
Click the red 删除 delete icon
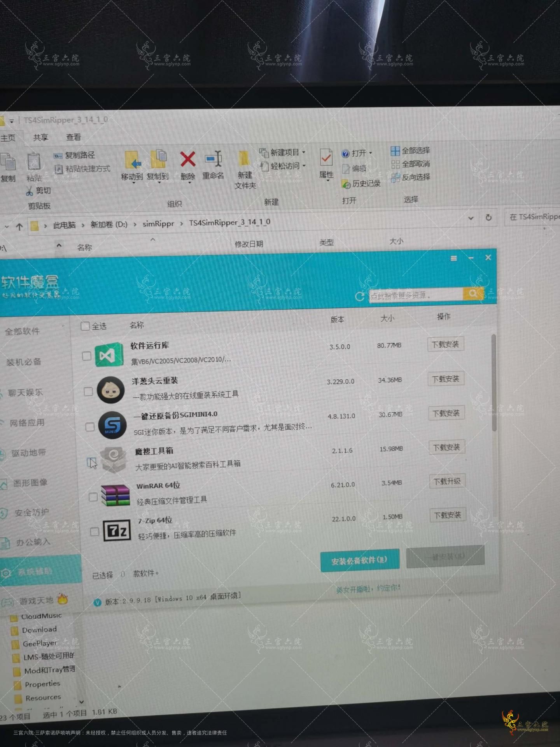point(187,159)
